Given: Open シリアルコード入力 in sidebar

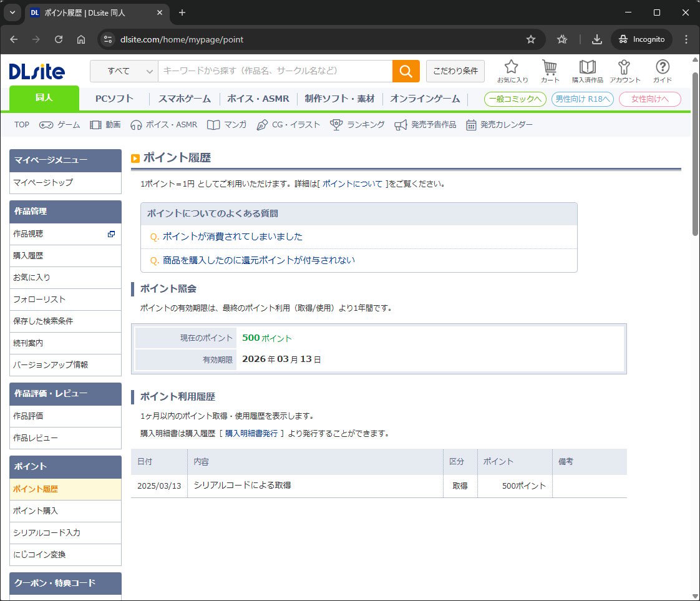Looking at the screenshot, I should (65, 533).
